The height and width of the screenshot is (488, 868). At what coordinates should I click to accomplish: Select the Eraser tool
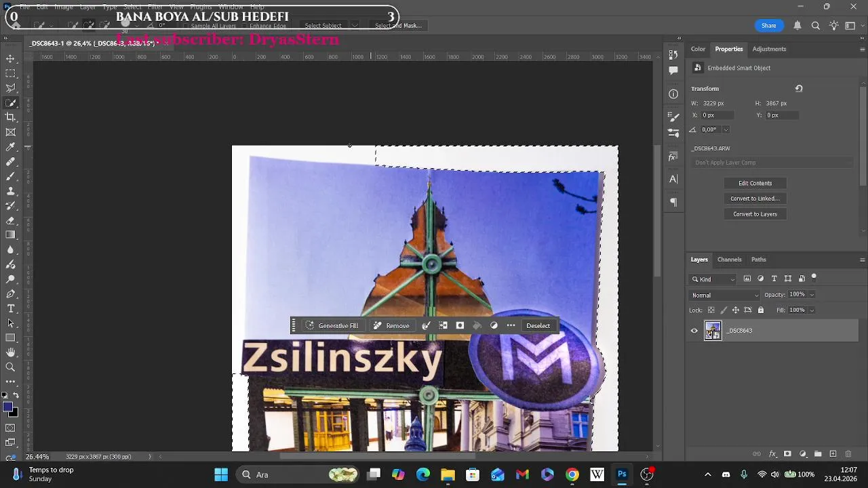coord(10,220)
